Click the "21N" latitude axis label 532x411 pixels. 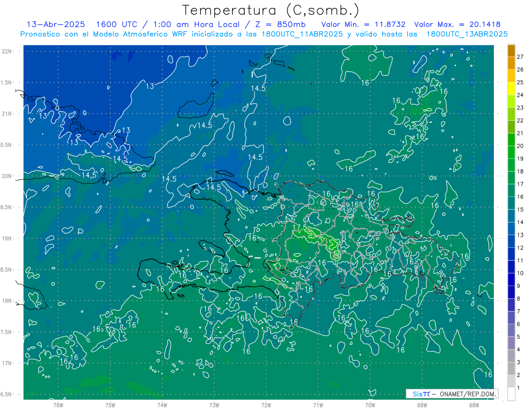7,114
